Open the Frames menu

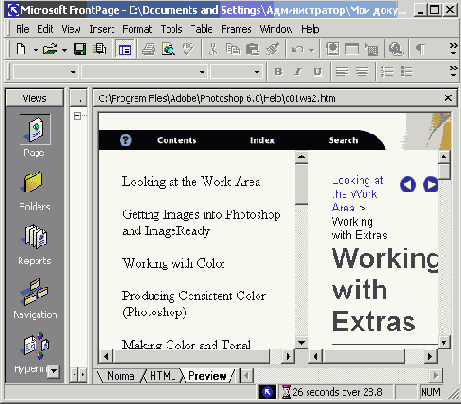point(236,29)
